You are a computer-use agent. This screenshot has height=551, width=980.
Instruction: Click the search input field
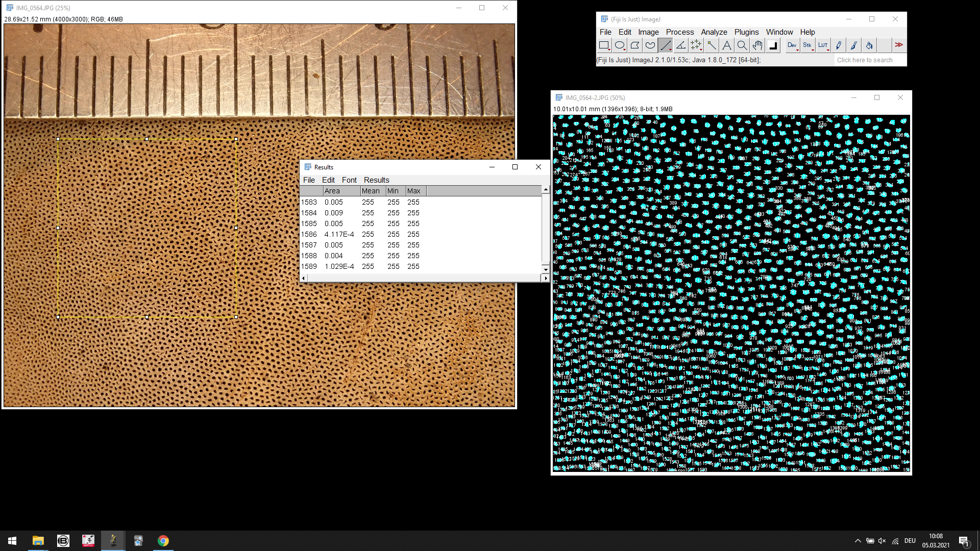(x=870, y=60)
